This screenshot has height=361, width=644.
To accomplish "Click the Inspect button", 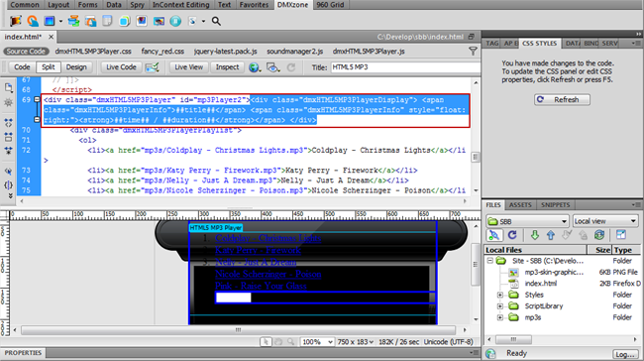I will 227,67.
